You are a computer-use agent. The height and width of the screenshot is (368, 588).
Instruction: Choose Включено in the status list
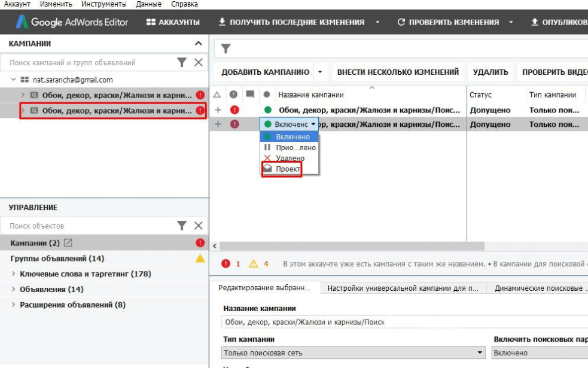[x=289, y=137]
